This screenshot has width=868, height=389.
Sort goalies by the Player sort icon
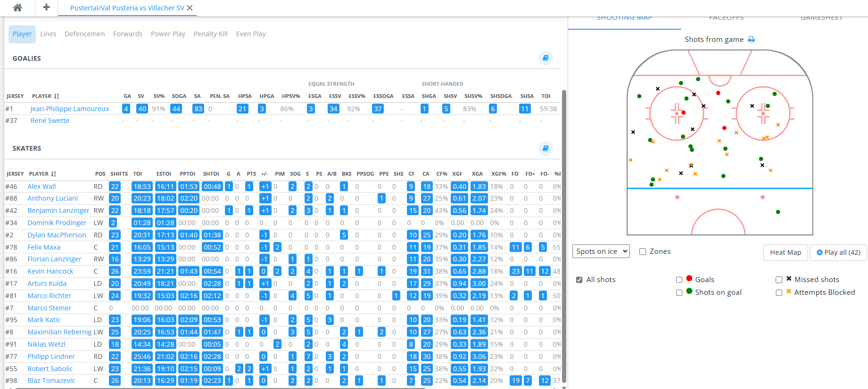click(57, 96)
